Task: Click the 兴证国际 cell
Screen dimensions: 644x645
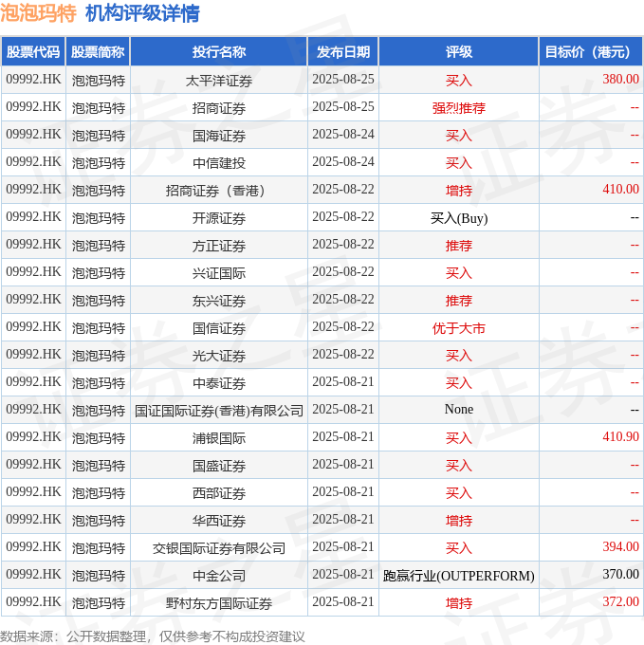Action: click(219, 273)
